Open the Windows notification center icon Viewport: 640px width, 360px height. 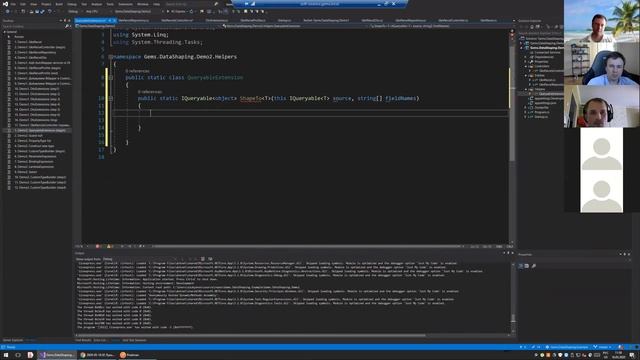632,355
